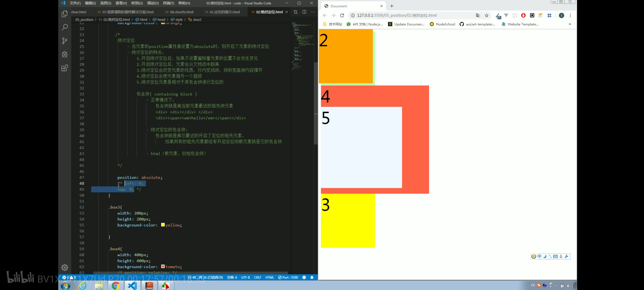Click the translate page icon in address bar

point(478,16)
